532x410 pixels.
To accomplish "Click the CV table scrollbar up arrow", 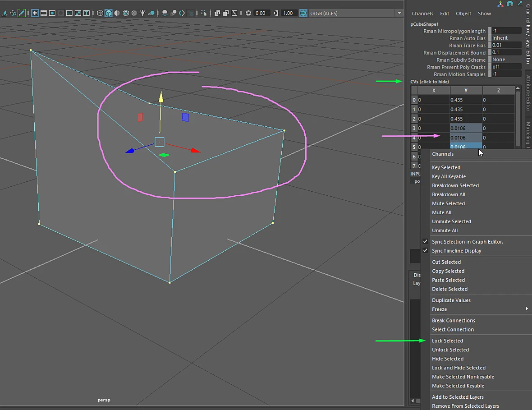I will [x=518, y=88].
